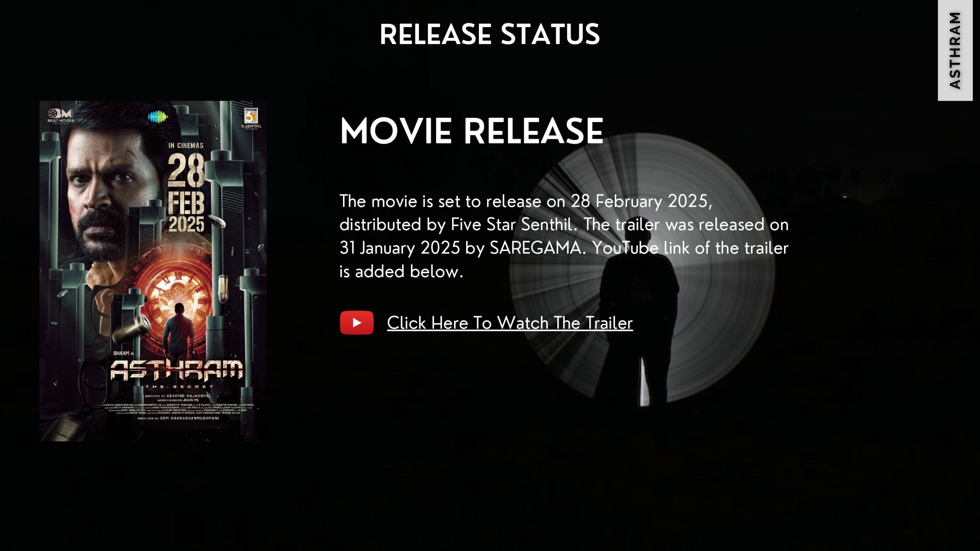Click the IN CINEMAS text on the poster
The image size is (980, 551).
186,145
